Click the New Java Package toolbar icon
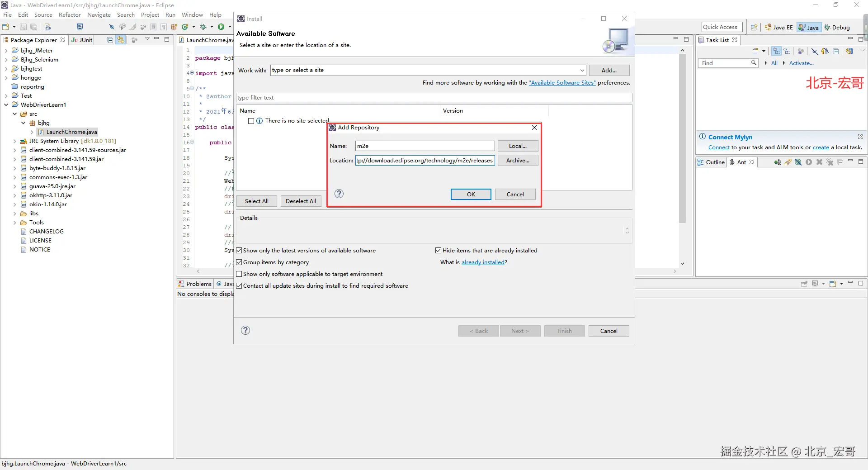Viewport: 868px width, 470px height. coord(174,27)
